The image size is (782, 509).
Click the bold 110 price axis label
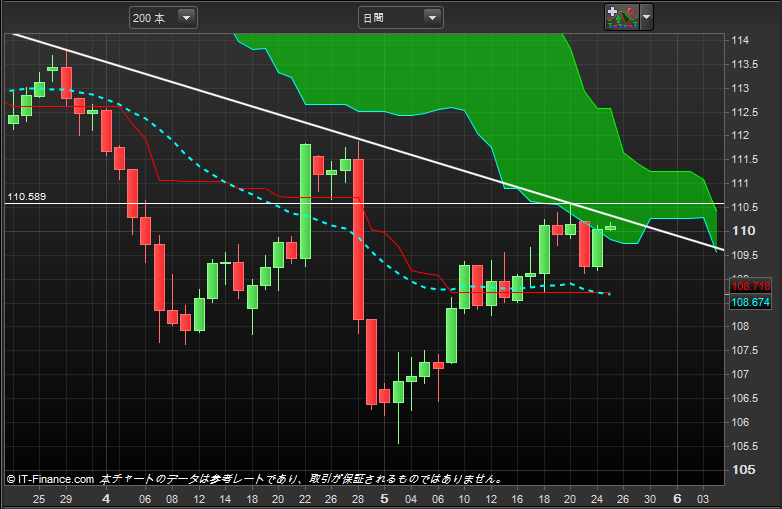point(744,231)
